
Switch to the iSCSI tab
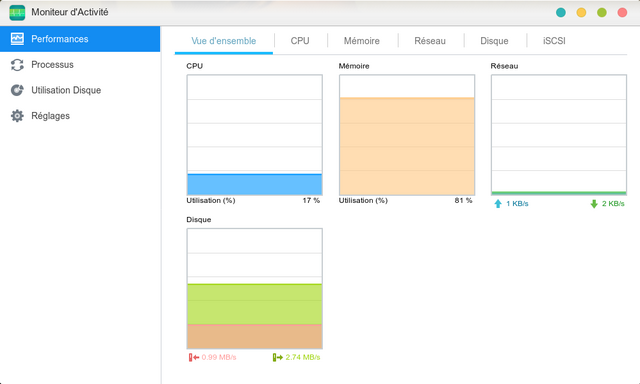click(554, 41)
